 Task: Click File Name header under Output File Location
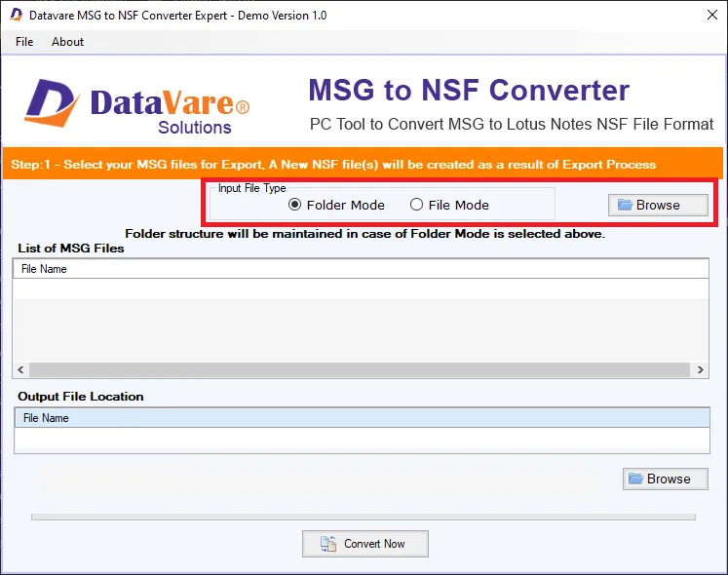pos(362,418)
